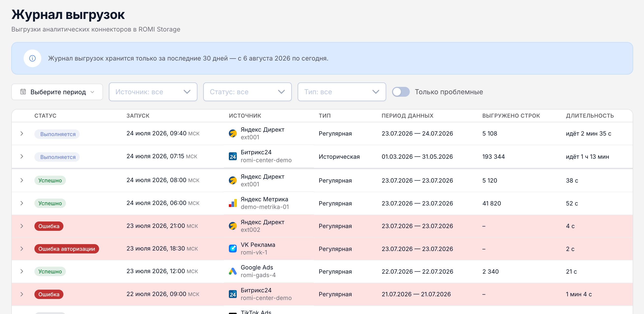Toggle the Только проблемные switch
Image resolution: width=644 pixels, height=314 pixels.
tap(401, 92)
